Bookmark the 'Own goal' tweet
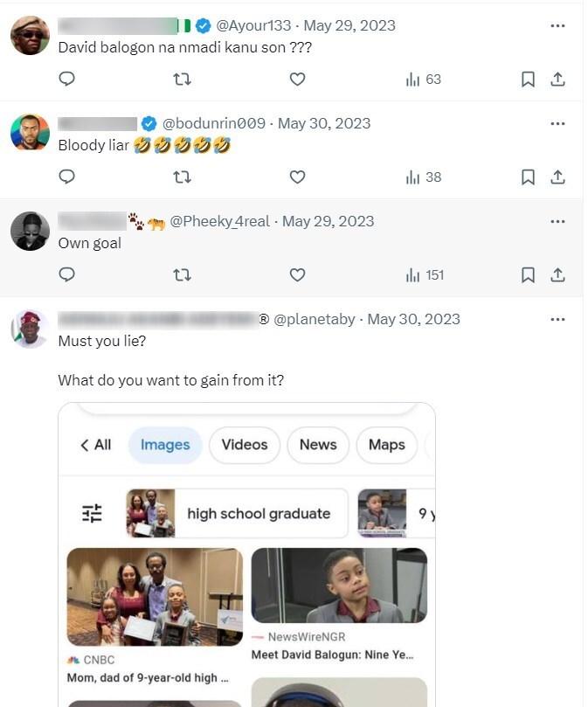This screenshot has width=588, height=707. click(528, 275)
